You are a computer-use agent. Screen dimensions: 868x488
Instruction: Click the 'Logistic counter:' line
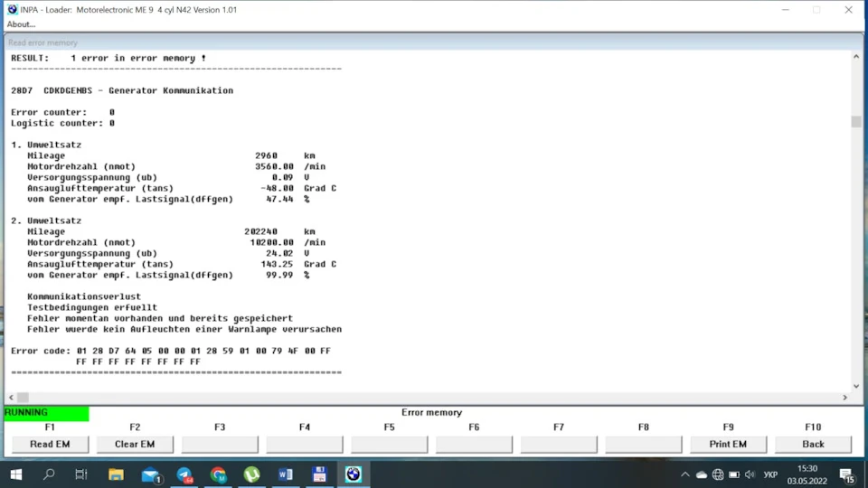pos(62,124)
